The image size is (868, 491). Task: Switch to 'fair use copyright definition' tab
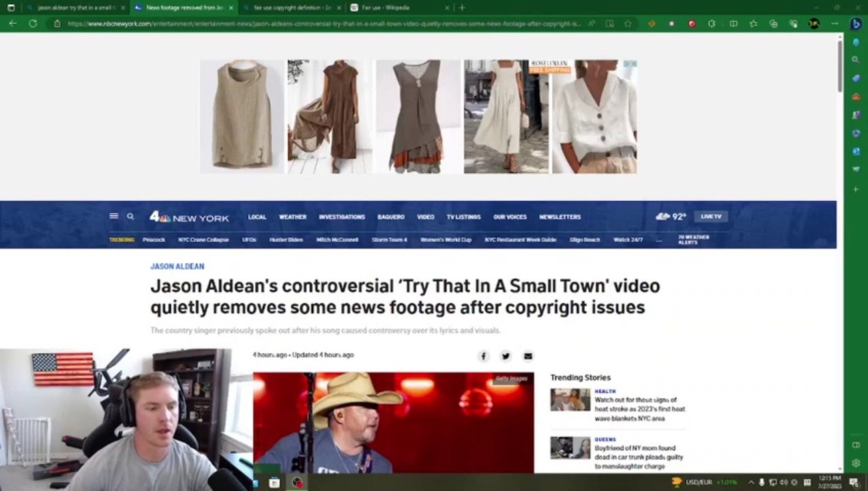pos(291,8)
